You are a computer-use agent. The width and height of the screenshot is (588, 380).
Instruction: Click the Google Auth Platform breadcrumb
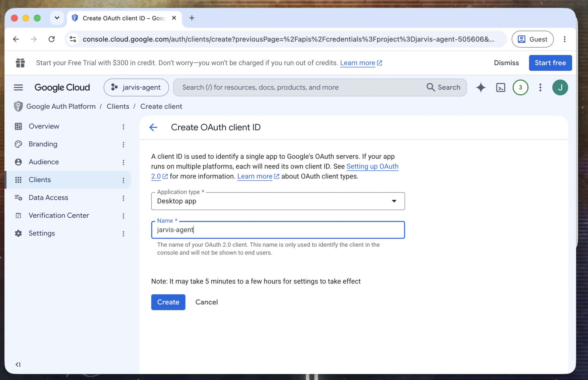61,106
